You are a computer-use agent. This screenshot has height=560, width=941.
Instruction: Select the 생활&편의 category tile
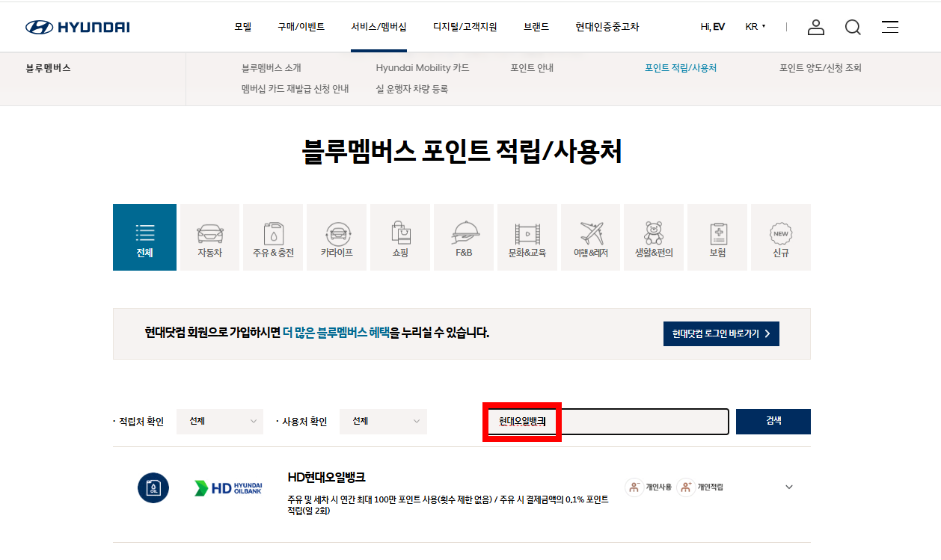[654, 237]
